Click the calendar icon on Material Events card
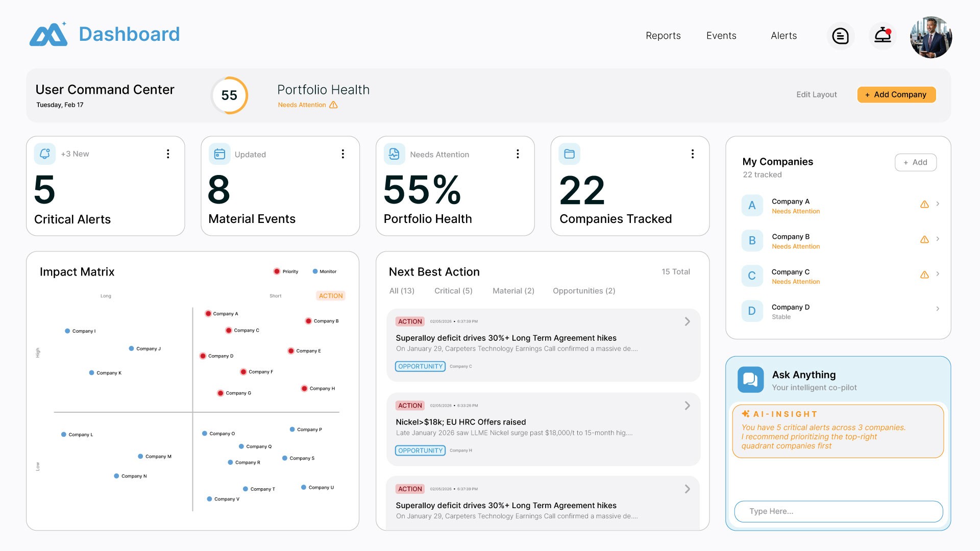Viewport: 980px width, 551px height. [219, 154]
